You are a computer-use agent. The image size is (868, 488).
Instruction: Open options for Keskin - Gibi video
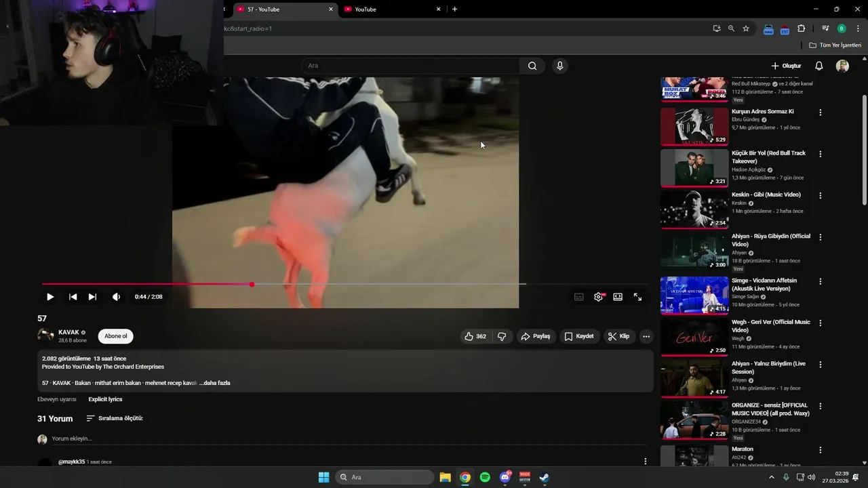point(821,196)
